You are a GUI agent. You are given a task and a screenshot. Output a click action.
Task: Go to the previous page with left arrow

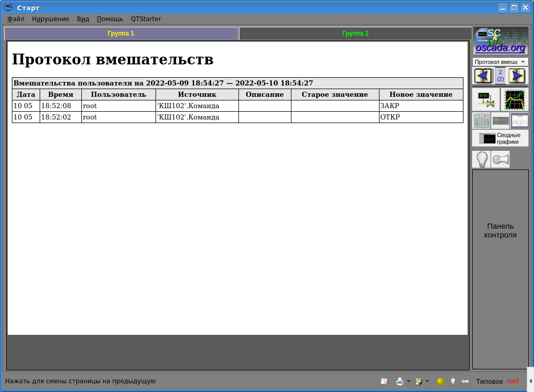[483, 76]
